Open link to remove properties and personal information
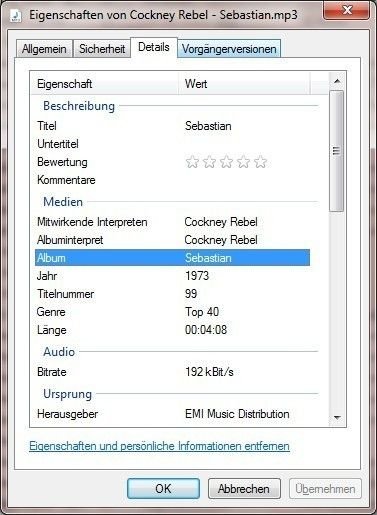This screenshot has width=377, height=515. tap(159, 446)
